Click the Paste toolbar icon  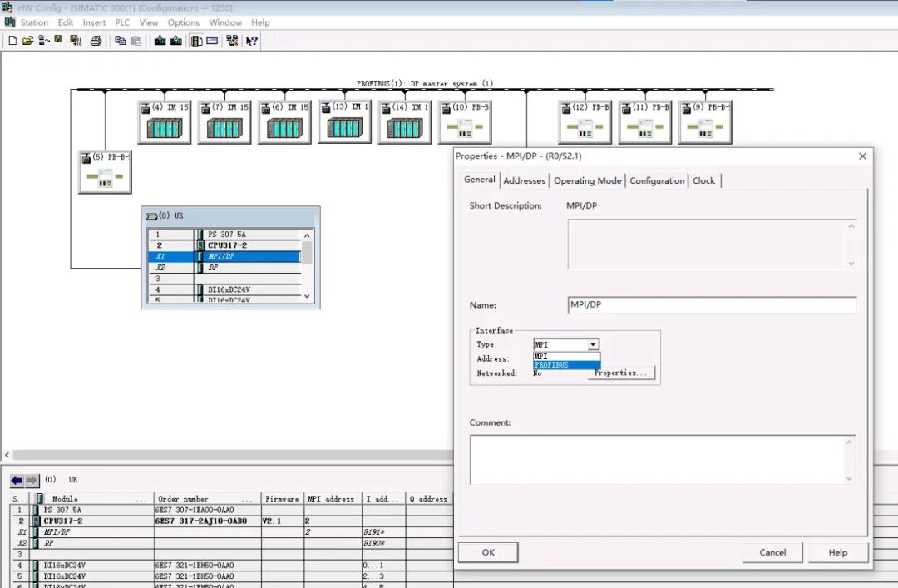click(136, 41)
